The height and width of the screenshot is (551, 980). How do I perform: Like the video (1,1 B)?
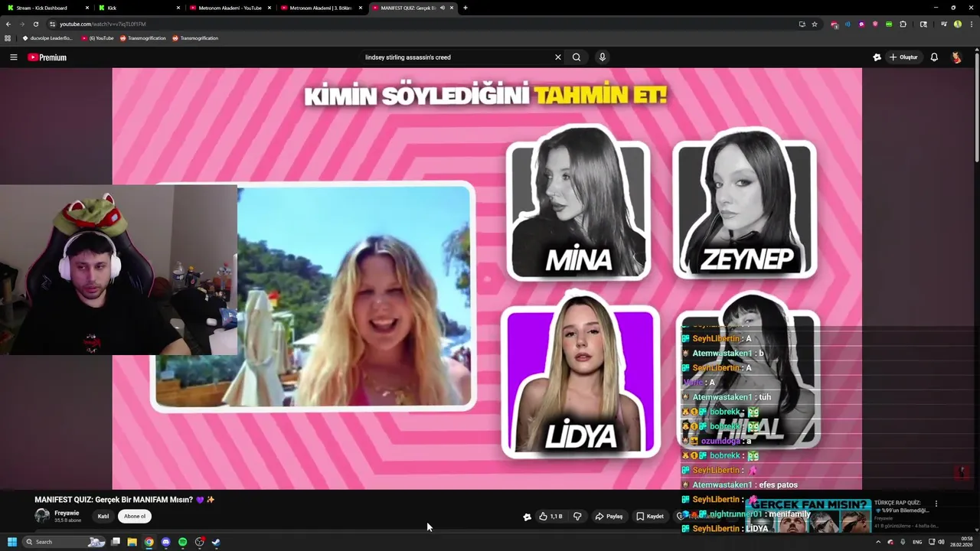550,517
